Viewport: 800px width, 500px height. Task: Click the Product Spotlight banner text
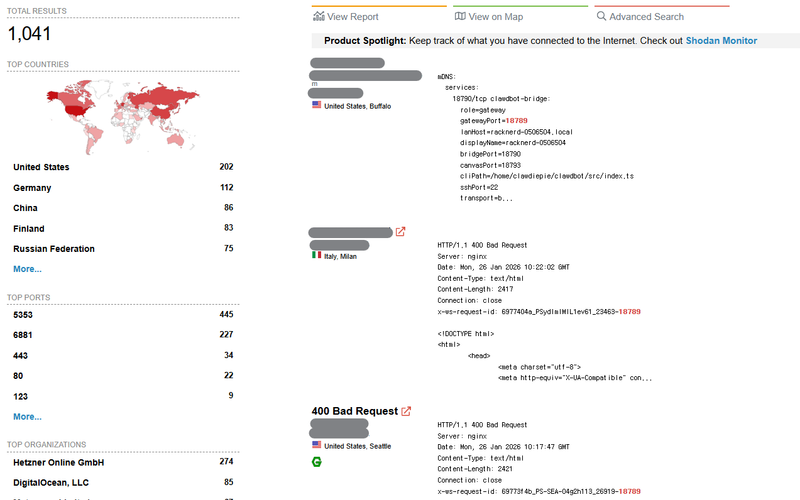[x=540, y=41]
